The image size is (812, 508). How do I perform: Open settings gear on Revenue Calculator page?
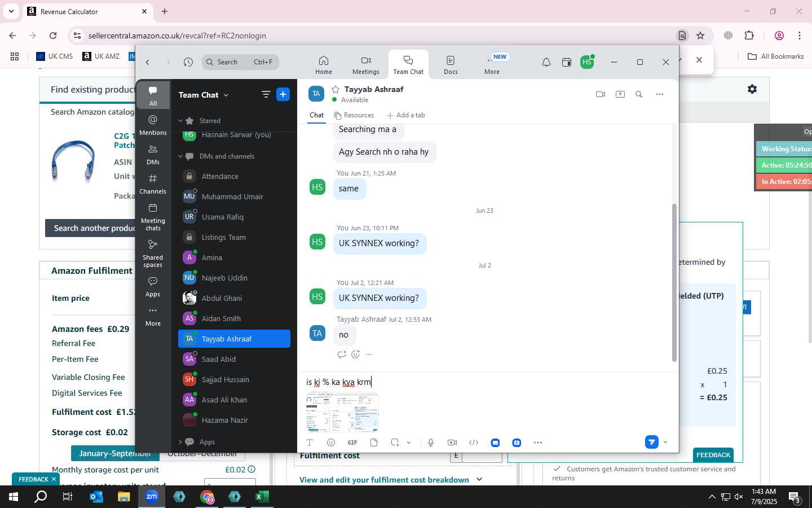[x=752, y=89]
